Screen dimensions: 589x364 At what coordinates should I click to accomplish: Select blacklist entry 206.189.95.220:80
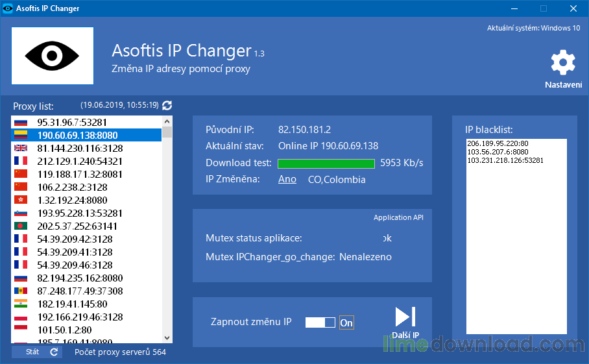(498, 143)
